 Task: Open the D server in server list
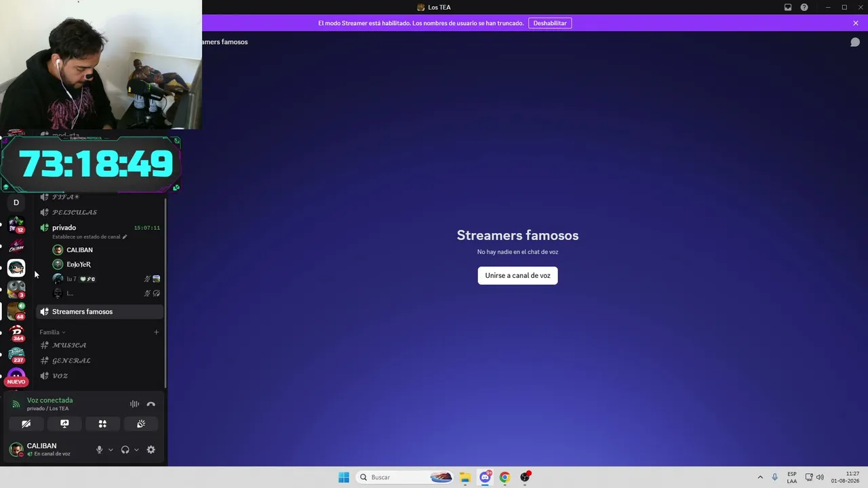(x=16, y=203)
